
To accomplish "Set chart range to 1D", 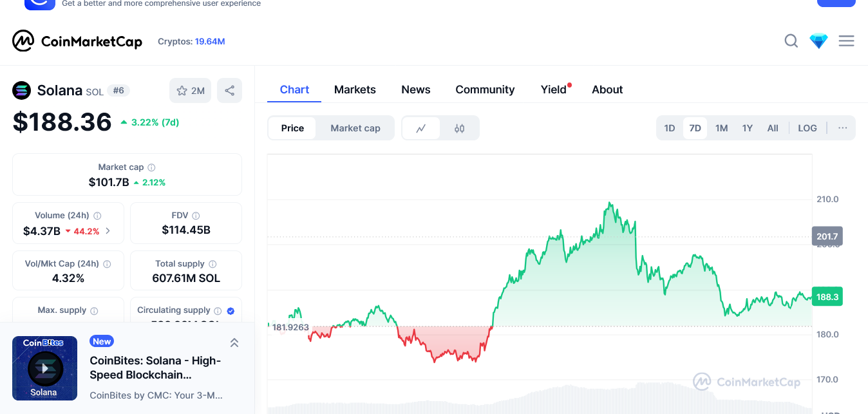I will coord(670,128).
